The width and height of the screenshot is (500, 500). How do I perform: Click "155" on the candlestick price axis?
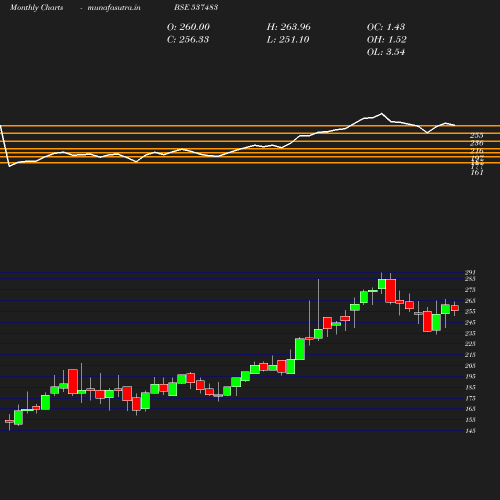click(470, 420)
